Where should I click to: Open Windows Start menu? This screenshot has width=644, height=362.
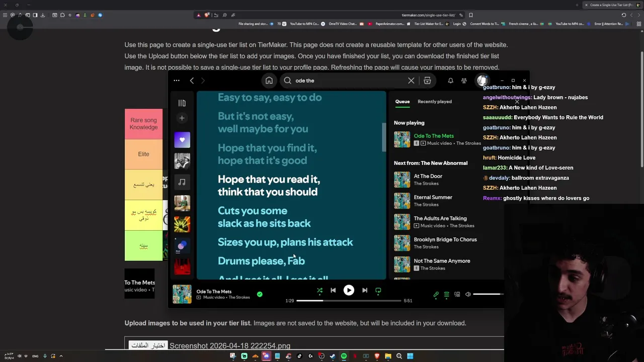coord(410,356)
